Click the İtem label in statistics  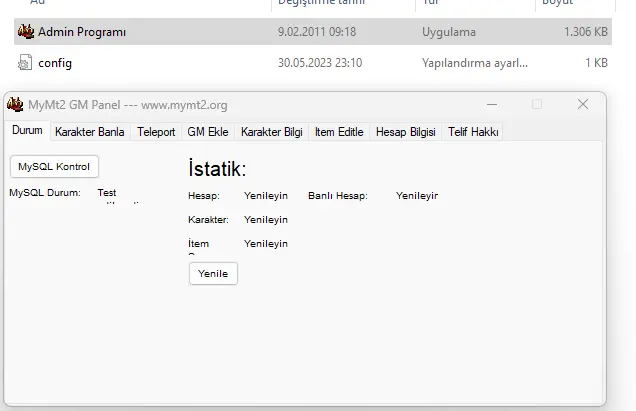click(x=198, y=243)
